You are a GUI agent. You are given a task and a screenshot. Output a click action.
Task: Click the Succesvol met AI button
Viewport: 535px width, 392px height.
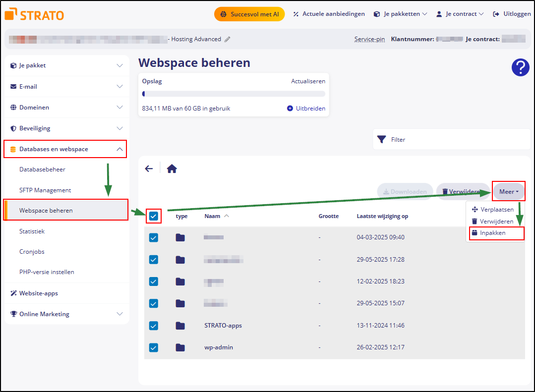click(x=249, y=14)
